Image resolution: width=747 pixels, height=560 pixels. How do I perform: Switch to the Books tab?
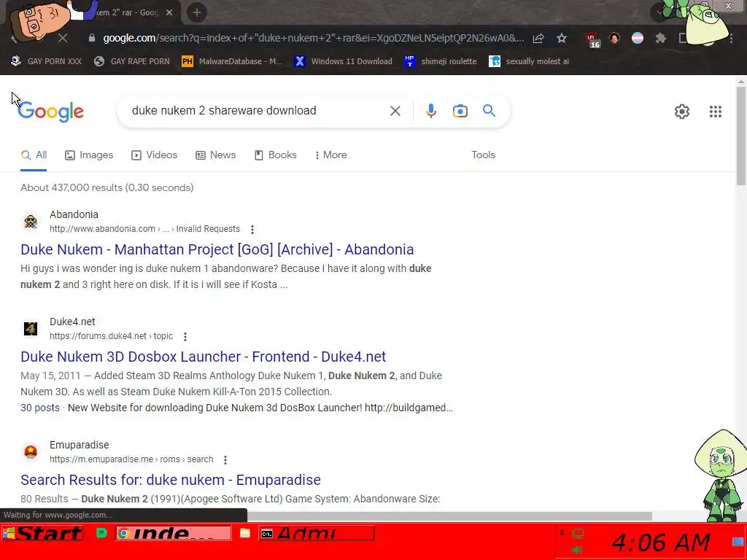[x=275, y=155]
